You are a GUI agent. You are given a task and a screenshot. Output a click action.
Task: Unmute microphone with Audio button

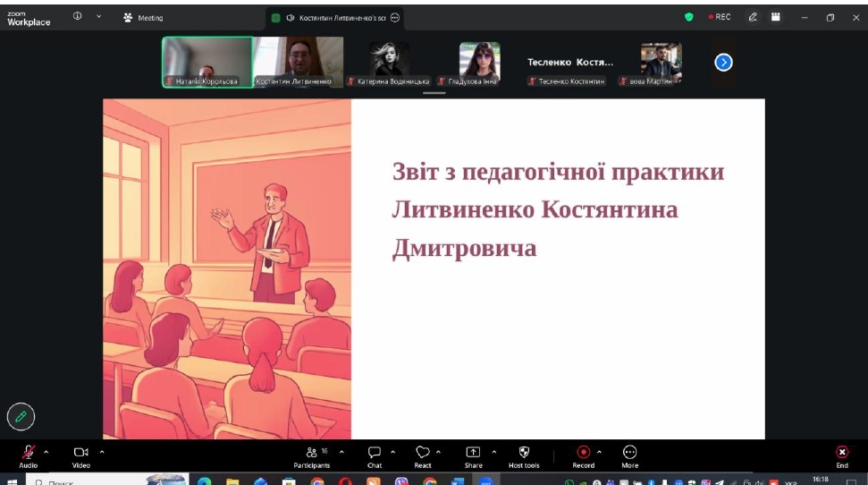[x=29, y=456]
